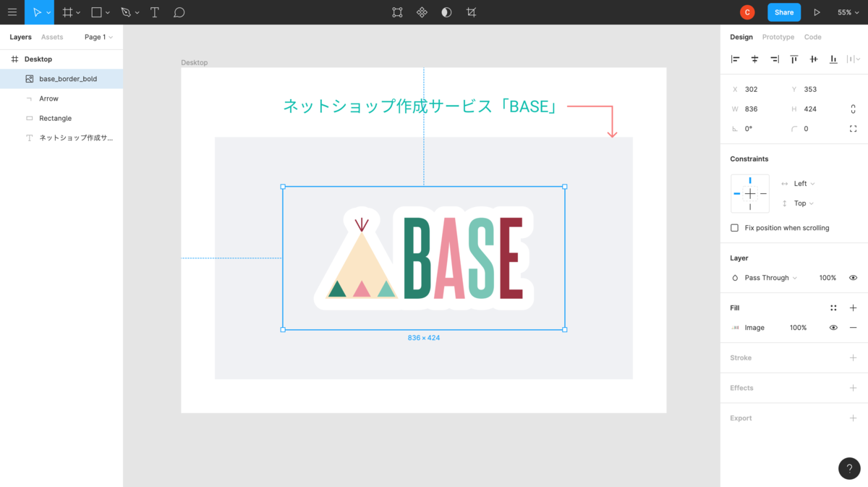Viewport: 868px width, 487px height.
Task: Click the Image fill thumbnail swatch
Action: point(735,328)
